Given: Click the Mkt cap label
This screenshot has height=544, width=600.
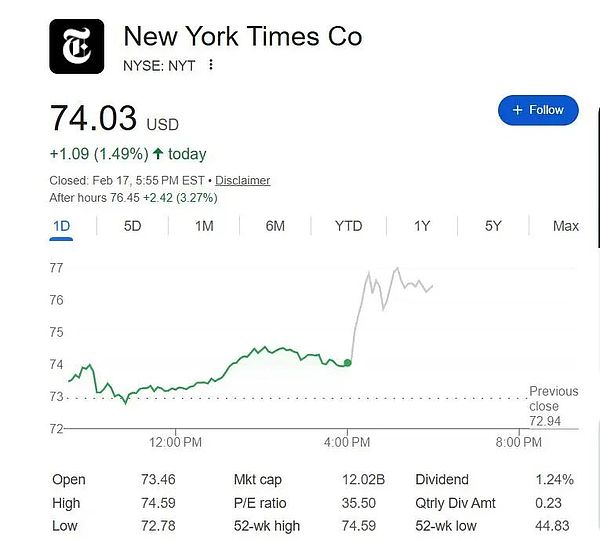Looking at the screenshot, I should pyautogui.click(x=258, y=480).
